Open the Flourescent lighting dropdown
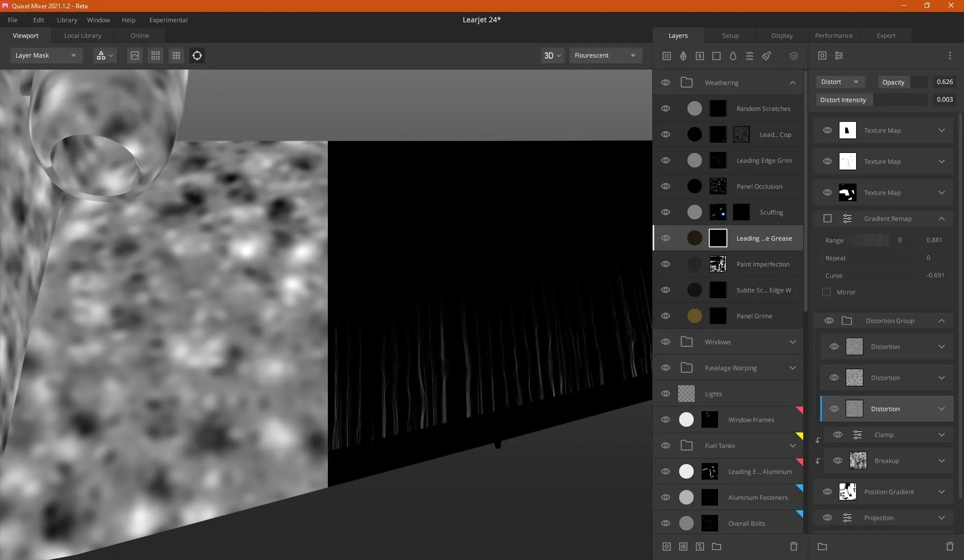The height and width of the screenshot is (560, 964). (605, 55)
